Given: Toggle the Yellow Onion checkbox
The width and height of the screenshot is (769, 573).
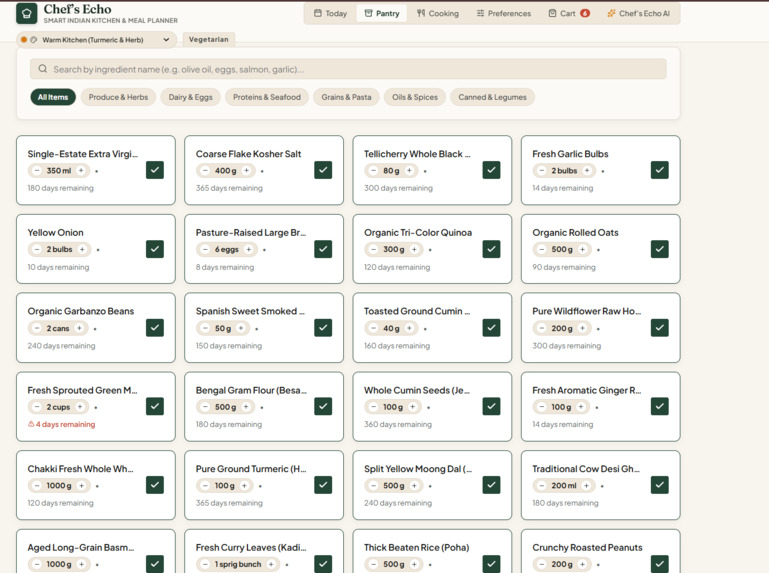Looking at the screenshot, I should click(155, 249).
